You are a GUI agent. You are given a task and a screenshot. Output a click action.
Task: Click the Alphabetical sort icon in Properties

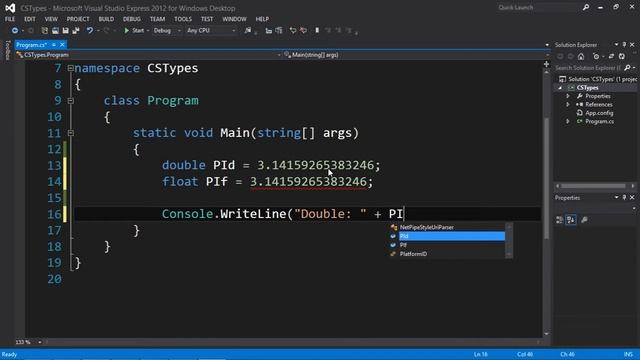point(571,220)
